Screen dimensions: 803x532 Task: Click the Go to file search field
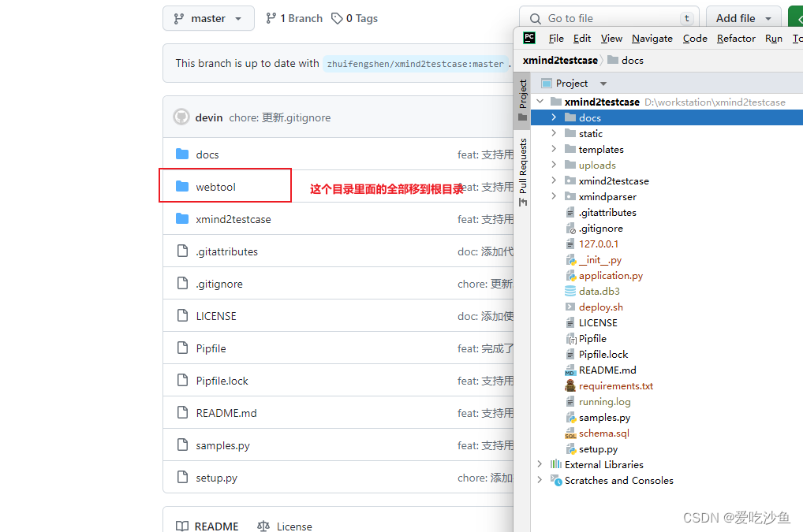[x=609, y=18]
